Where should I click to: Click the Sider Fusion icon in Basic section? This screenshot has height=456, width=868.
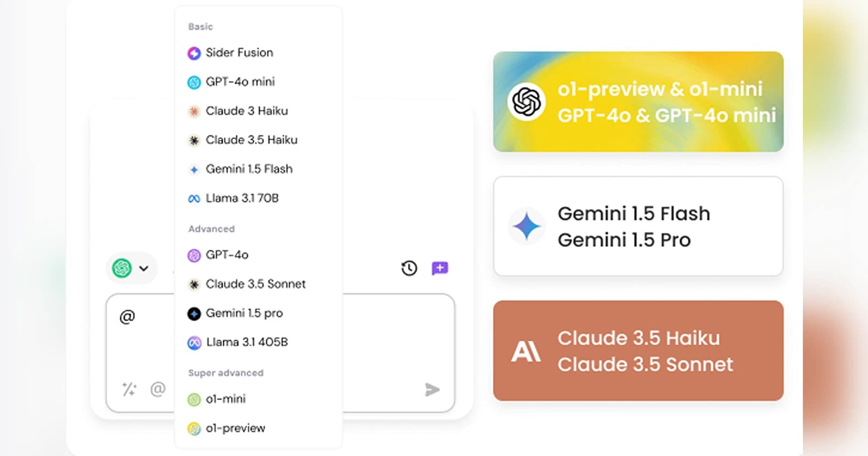click(x=194, y=53)
